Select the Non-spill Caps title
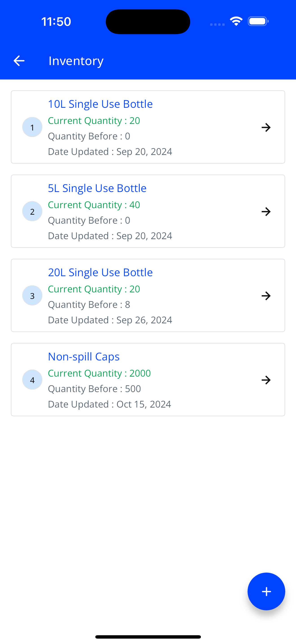Screen dimensions: 296x644 (84, 357)
